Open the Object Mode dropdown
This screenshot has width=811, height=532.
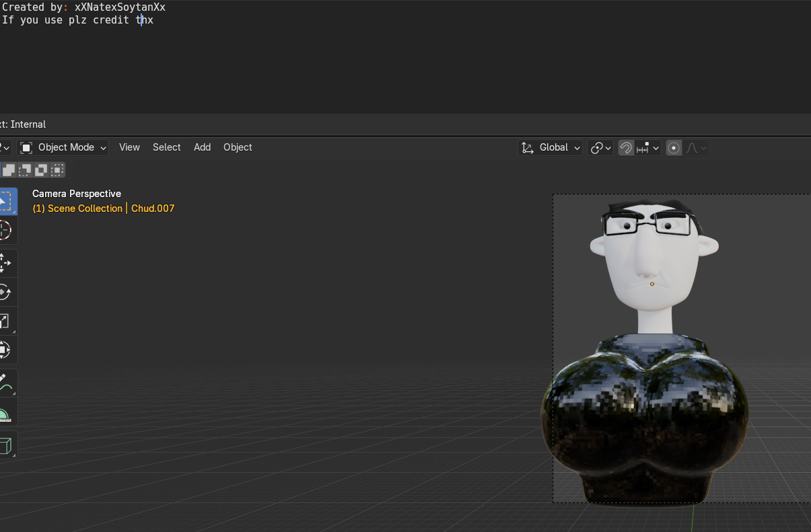pyautogui.click(x=63, y=147)
